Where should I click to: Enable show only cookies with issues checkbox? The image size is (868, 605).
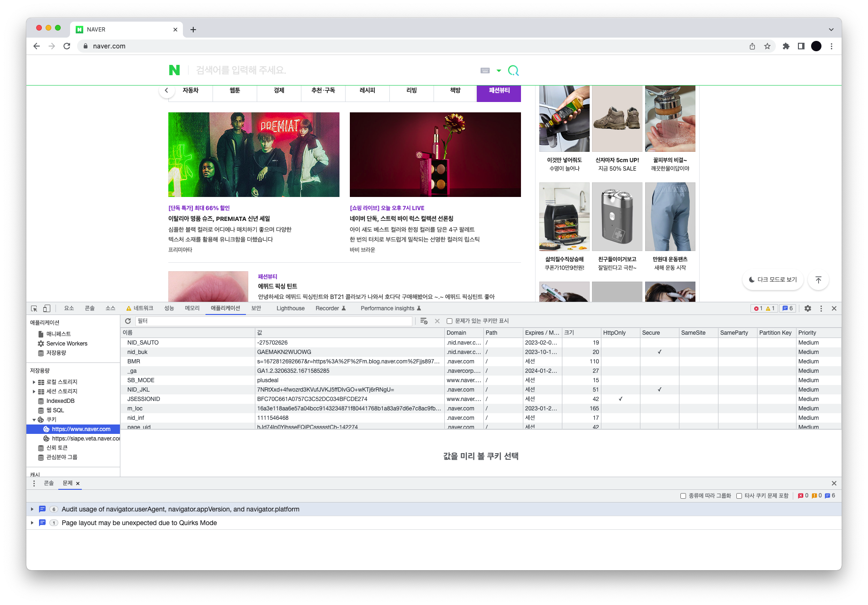pos(450,321)
